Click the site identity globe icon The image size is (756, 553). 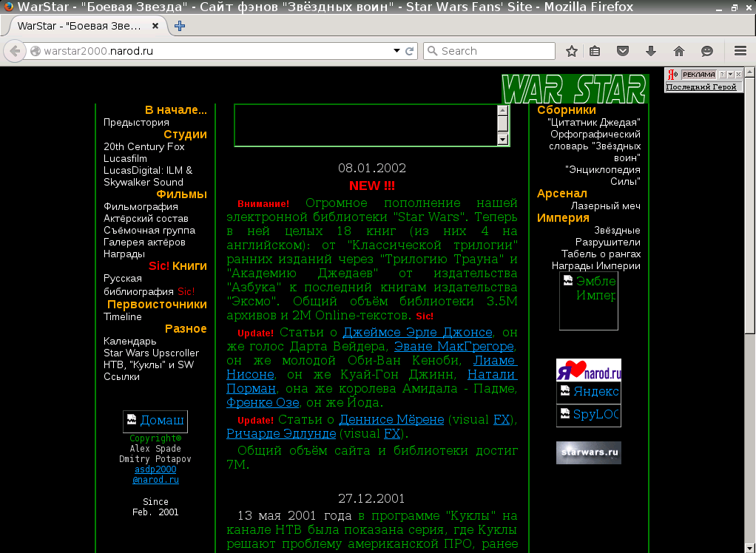[36, 51]
